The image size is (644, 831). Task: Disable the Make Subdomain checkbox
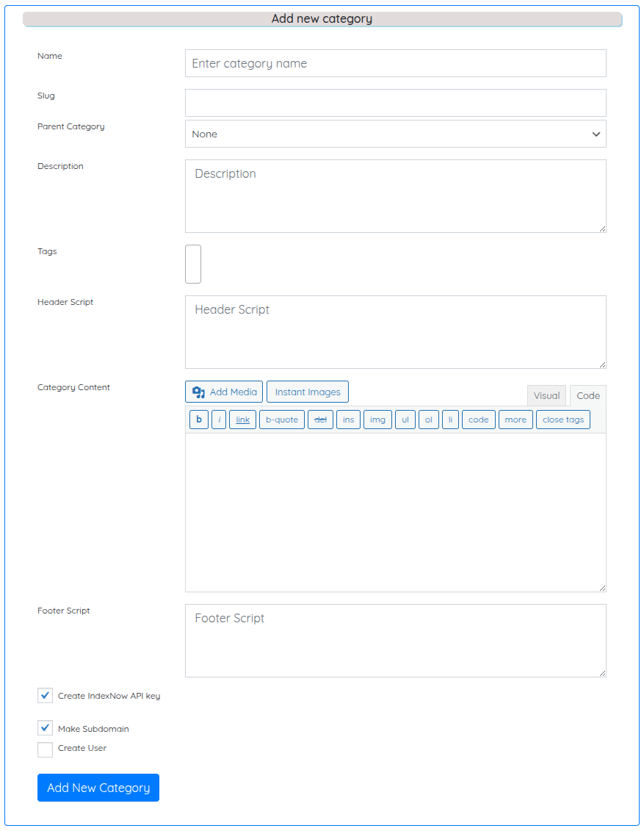[46, 728]
